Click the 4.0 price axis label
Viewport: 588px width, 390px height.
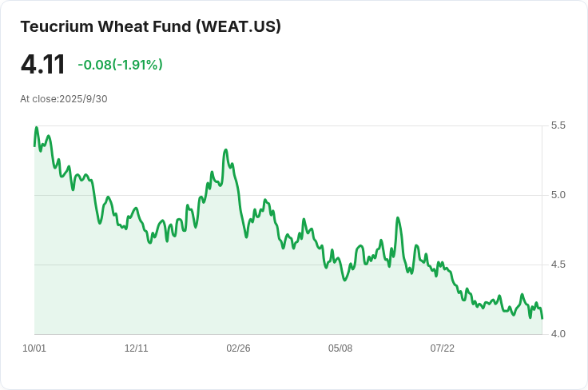(x=558, y=334)
